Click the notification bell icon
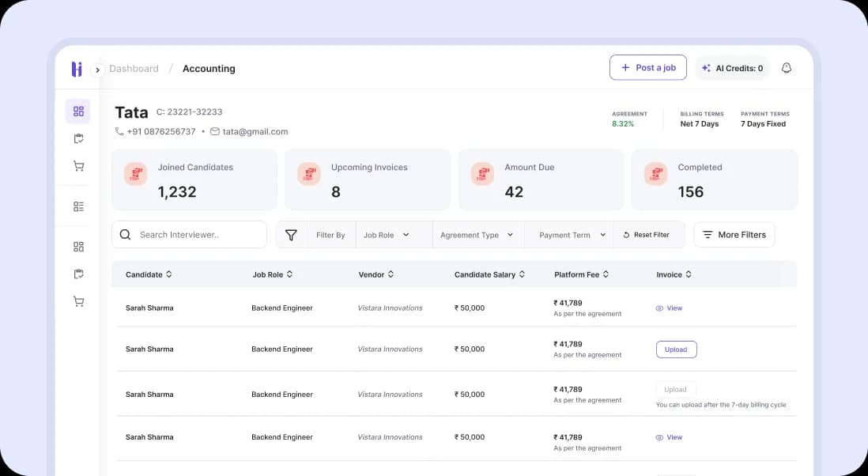The image size is (868, 476). point(786,68)
